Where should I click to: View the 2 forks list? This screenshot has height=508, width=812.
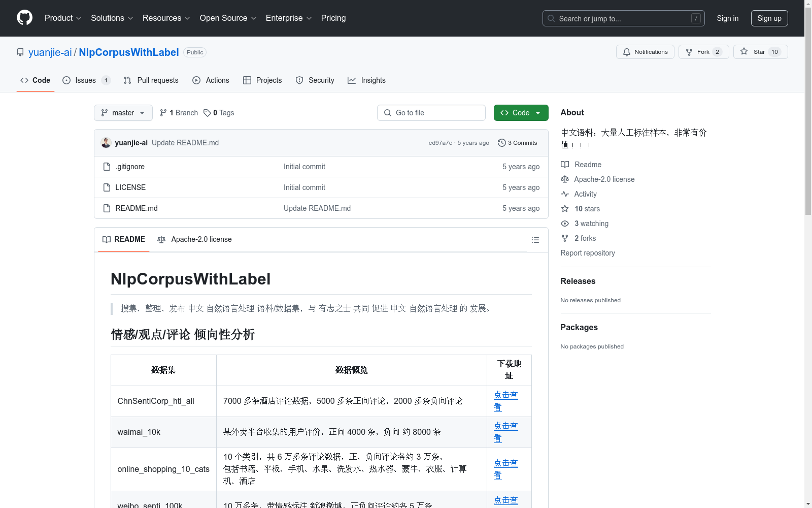tap(579, 238)
